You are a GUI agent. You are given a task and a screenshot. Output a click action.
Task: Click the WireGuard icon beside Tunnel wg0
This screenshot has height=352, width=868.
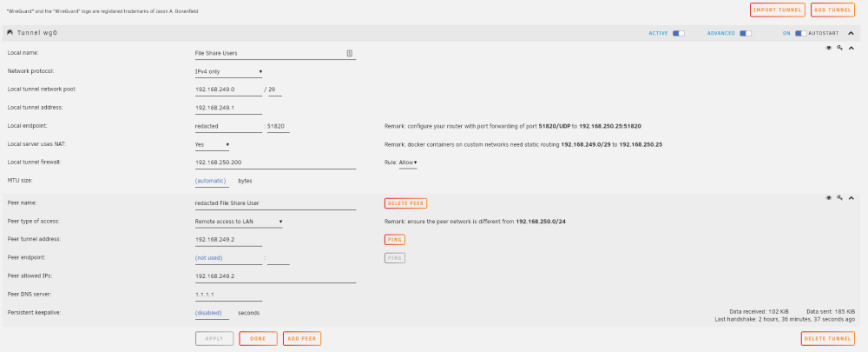click(x=10, y=33)
